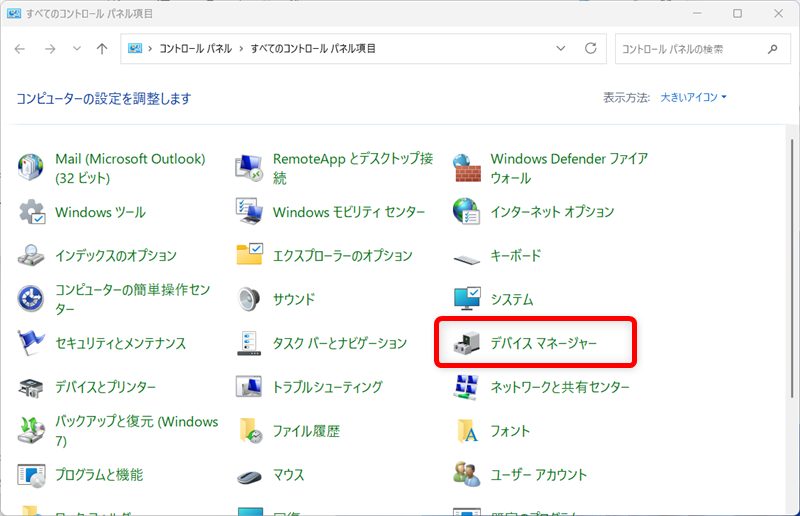800x516 pixels.
Task: Expand the chevron before コントロール パネル breadcrumb
Action: (x=150, y=48)
